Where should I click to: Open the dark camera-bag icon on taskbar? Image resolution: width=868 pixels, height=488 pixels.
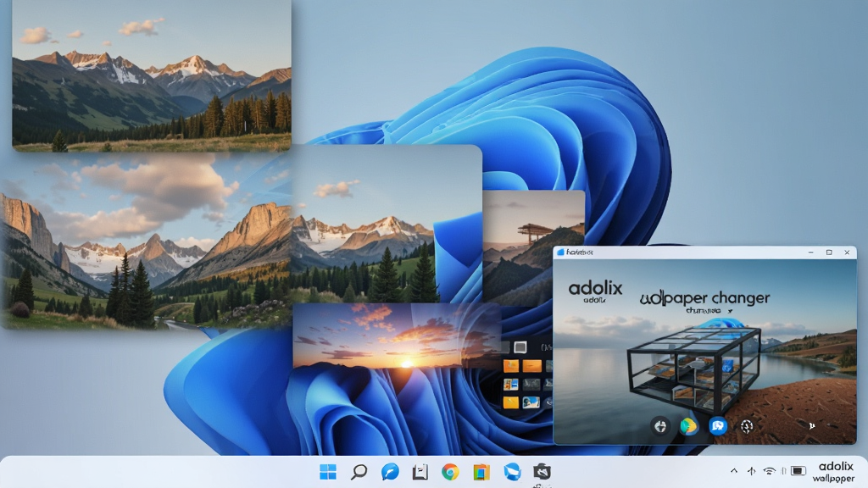[542, 472]
